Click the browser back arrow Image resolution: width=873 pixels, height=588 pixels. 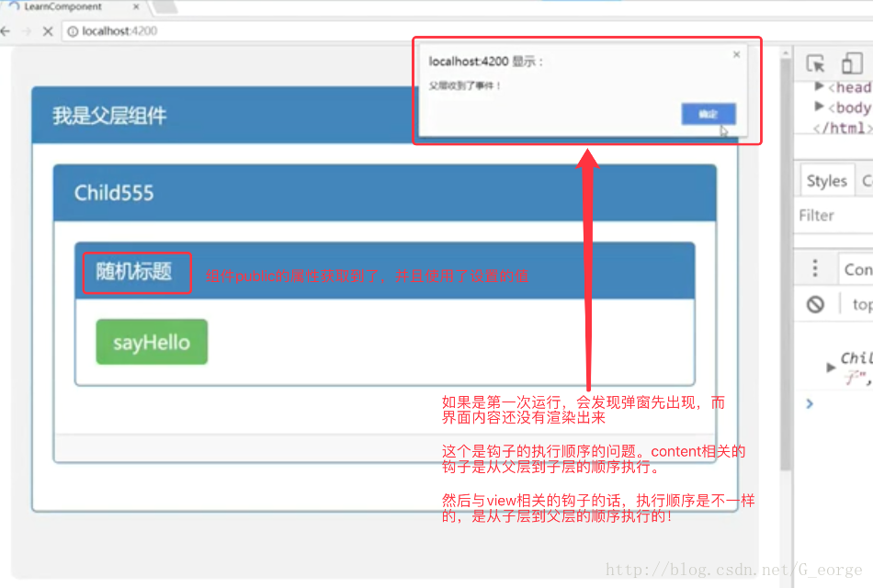tap(5, 31)
